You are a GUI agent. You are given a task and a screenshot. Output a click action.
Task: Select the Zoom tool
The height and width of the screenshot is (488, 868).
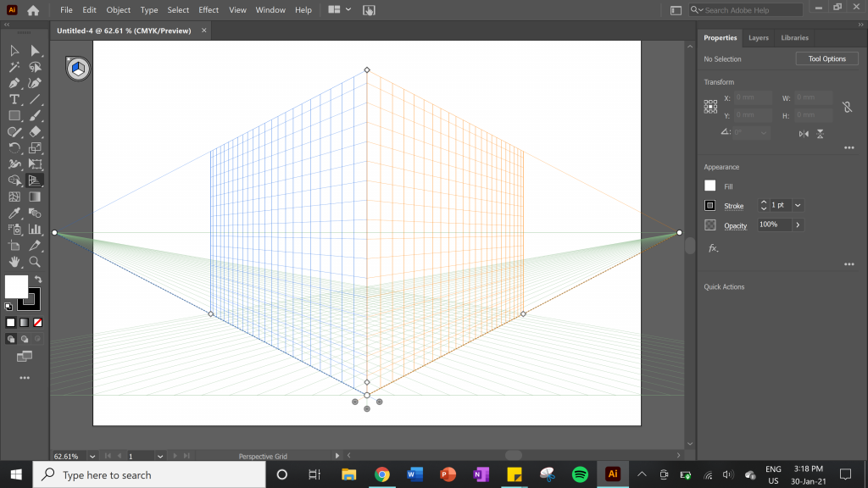(35, 262)
